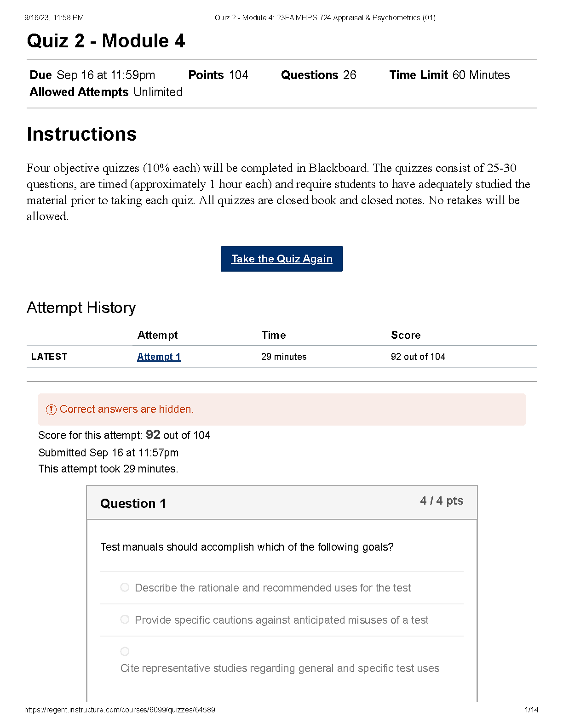Click the 'LATEST' row label
The width and height of the screenshot is (563, 728).
49,357
